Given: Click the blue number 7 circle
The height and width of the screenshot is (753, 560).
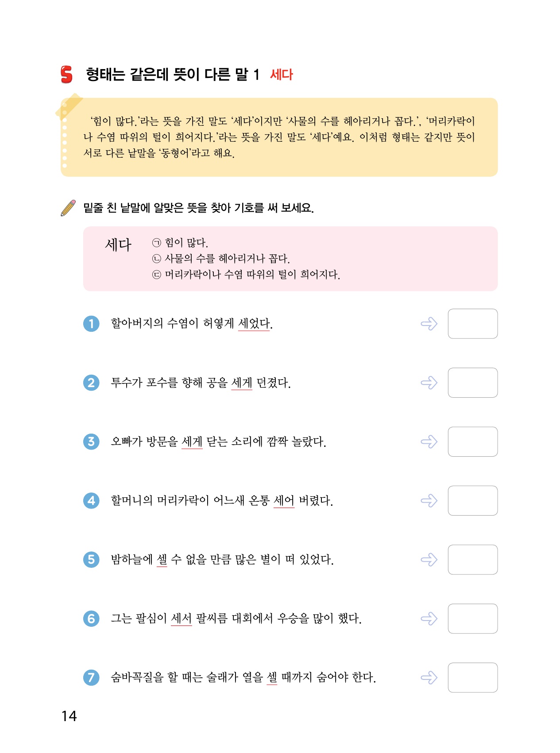Looking at the screenshot, I should coord(91,677).
